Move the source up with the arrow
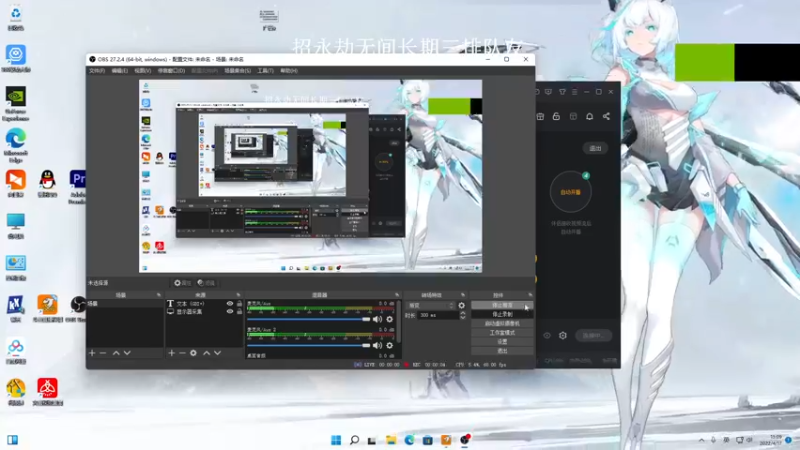The image size is (800, 450). tap(207, 353)
